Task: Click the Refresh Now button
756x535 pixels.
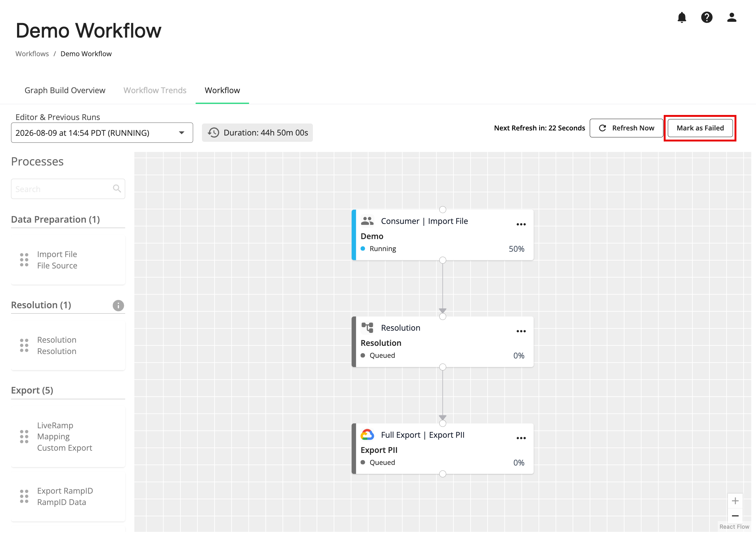Action: point(626,128)
